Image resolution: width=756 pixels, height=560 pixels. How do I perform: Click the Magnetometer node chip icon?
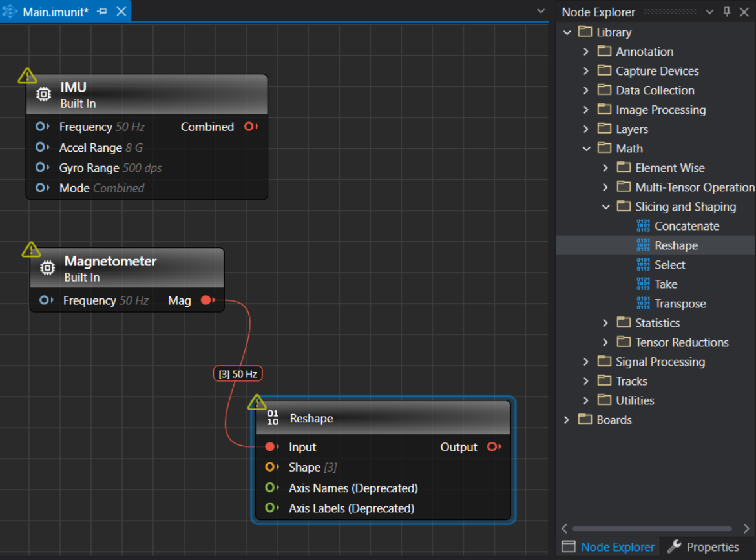pos(47,268)
